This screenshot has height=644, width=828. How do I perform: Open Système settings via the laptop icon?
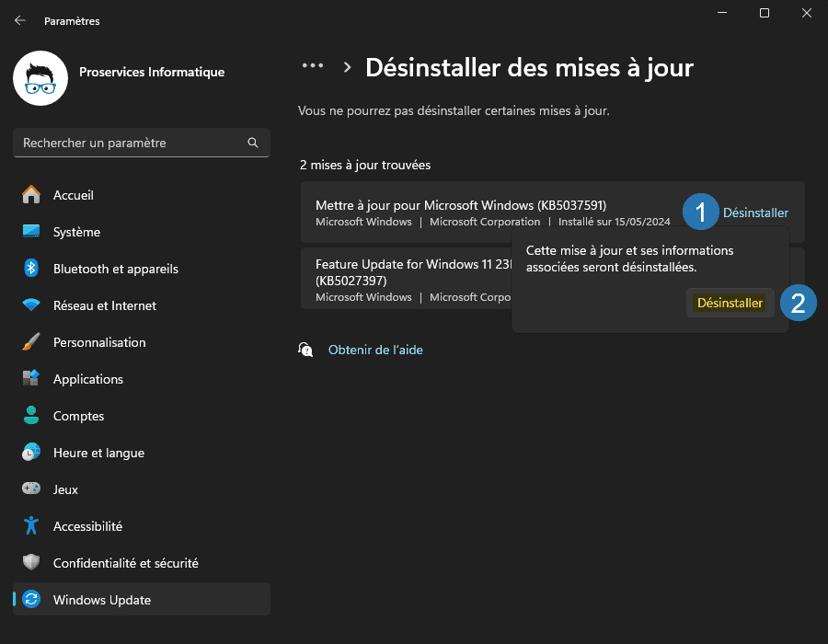pyautogui.click(x=29, y=232)
